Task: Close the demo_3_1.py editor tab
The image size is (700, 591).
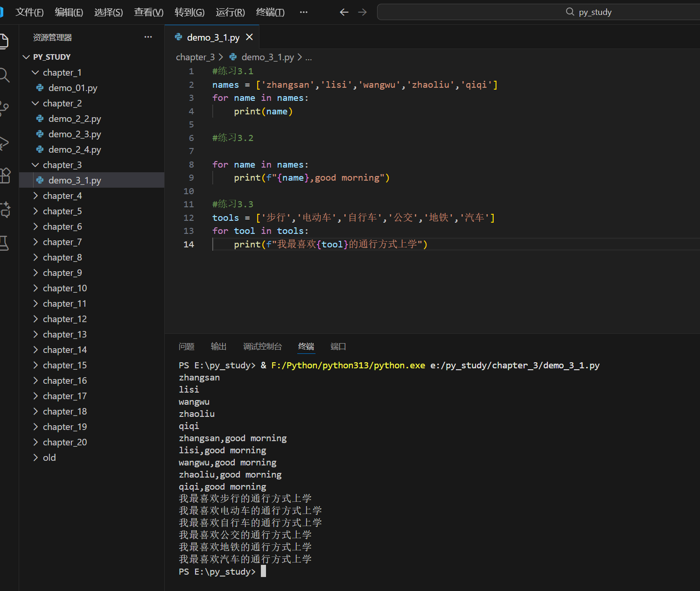Action: (x=250, y=37)
